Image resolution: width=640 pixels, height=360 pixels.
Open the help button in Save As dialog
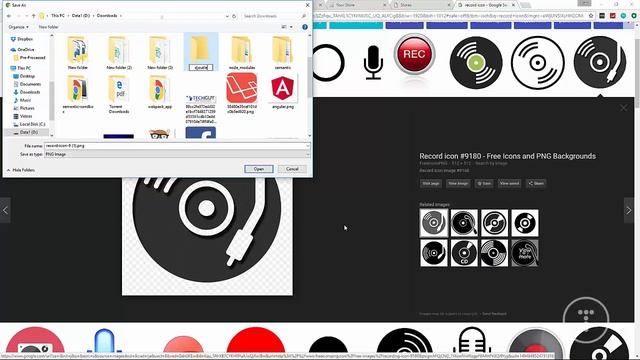pyautogui.click(x=304, y=27)
